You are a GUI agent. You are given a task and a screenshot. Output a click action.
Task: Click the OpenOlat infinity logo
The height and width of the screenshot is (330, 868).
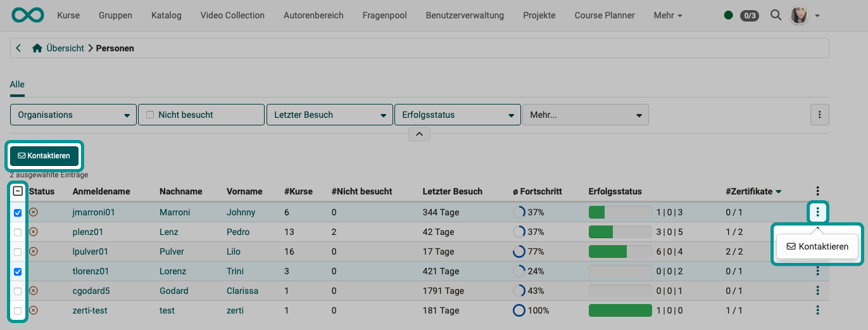coord(28,15)
